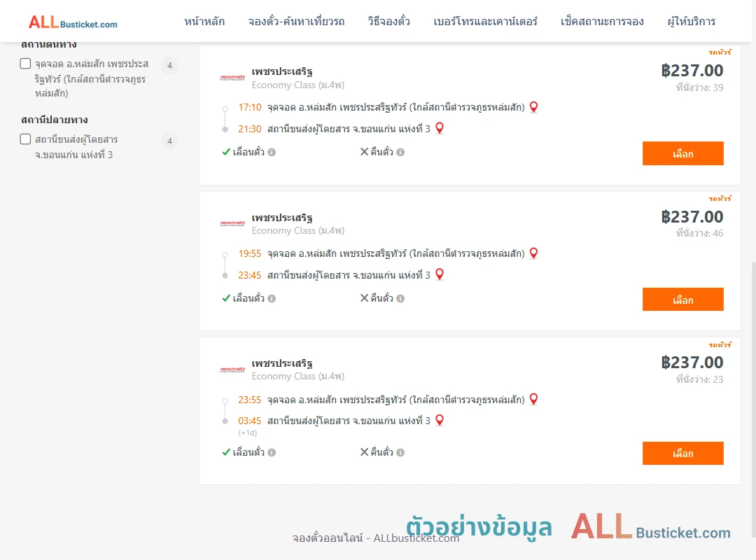The height and width of the screenshot is (560, 756).
Task: Show info for เลื่อนตั๋ว on the 19:55 trip
Action: (x=272, y=299)
